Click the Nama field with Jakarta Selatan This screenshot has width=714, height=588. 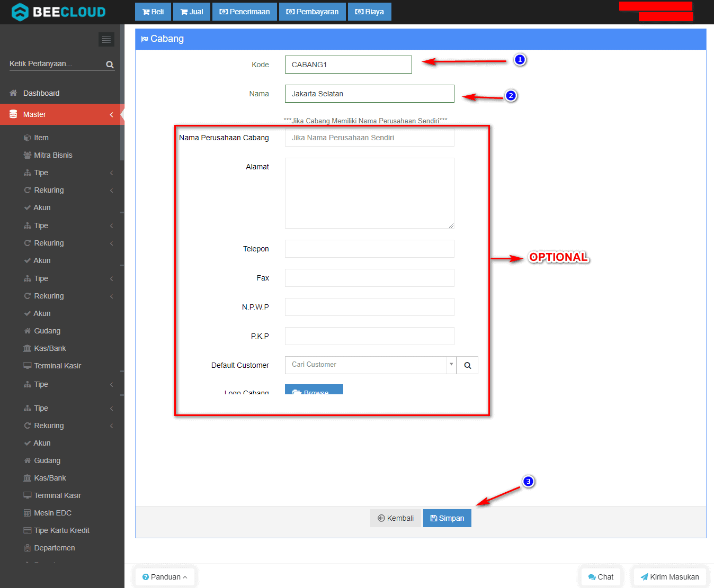click(369, 94)
